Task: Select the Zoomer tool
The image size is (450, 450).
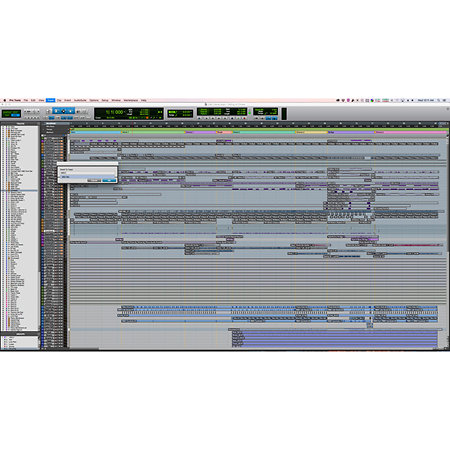Action: click(x=48, y=111)
